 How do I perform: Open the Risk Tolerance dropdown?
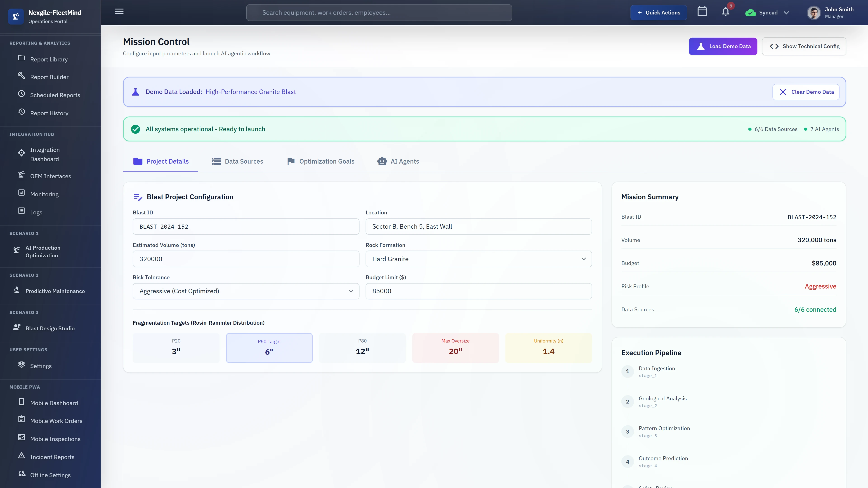pyautogui.click(x=246, y=291)
